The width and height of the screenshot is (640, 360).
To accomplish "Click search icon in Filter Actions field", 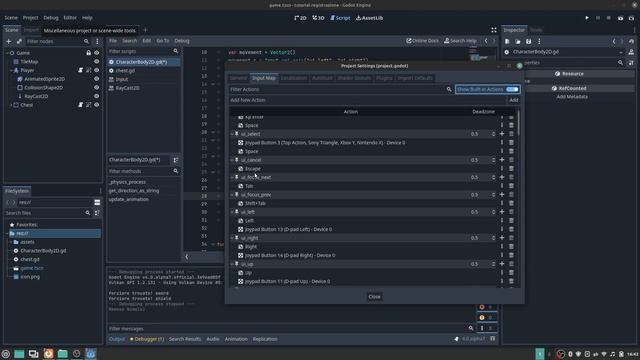I will (449, 89).
